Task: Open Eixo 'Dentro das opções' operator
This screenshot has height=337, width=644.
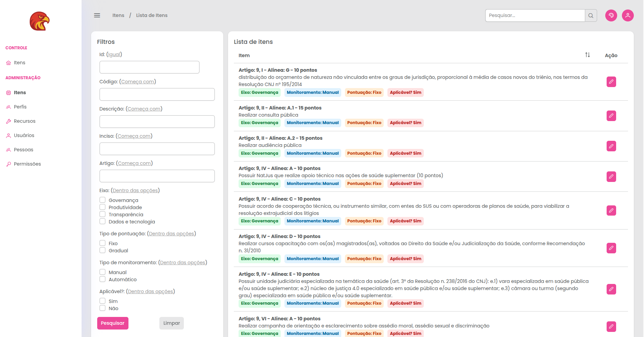Action: 135,190
